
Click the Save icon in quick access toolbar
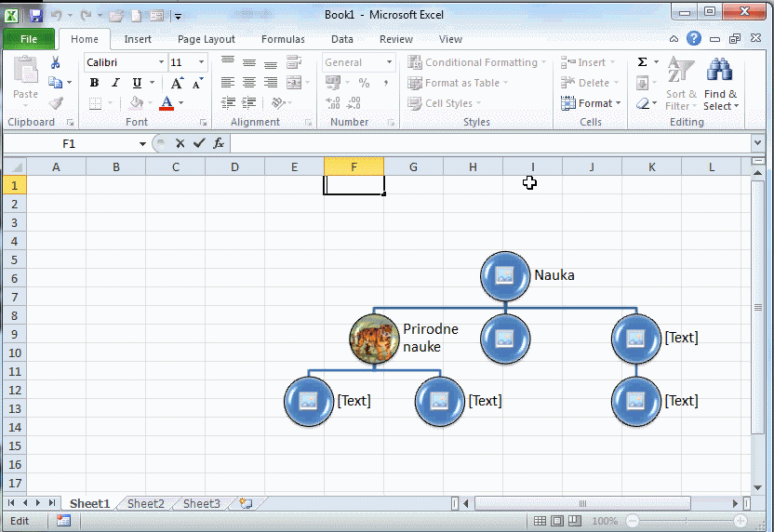coord(35,15)
